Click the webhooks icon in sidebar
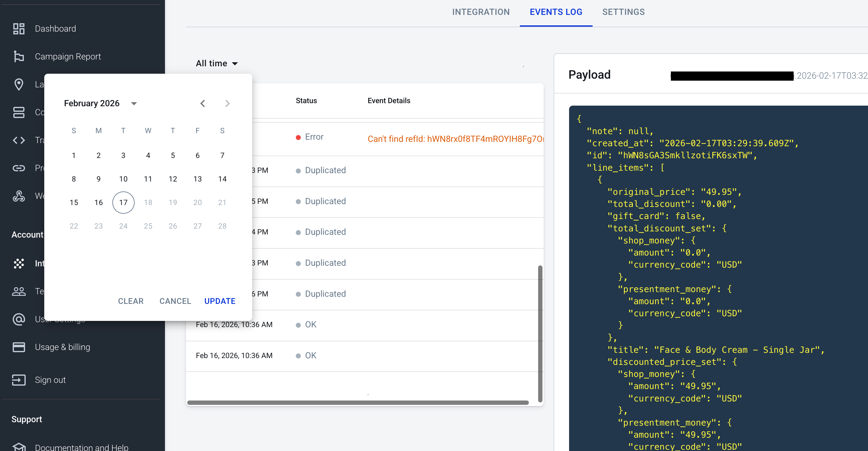The image size is (868, 451). pos(19,196)
